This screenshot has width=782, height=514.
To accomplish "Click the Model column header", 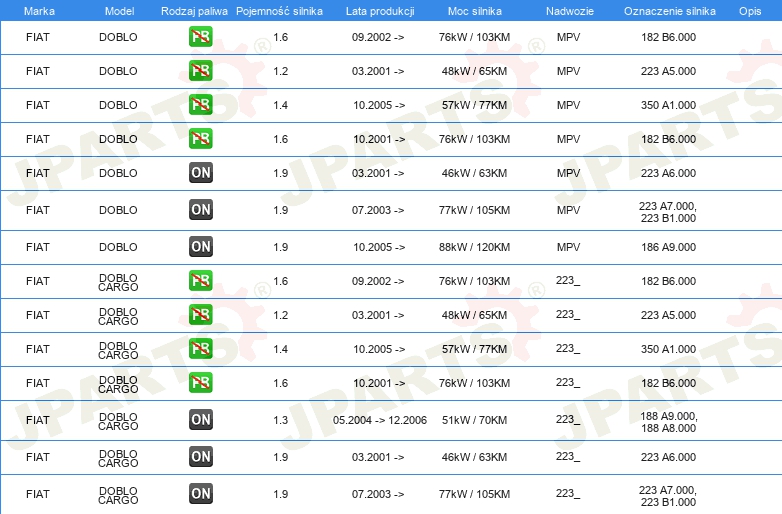I will pyautogui.click(x=119, y=11).
